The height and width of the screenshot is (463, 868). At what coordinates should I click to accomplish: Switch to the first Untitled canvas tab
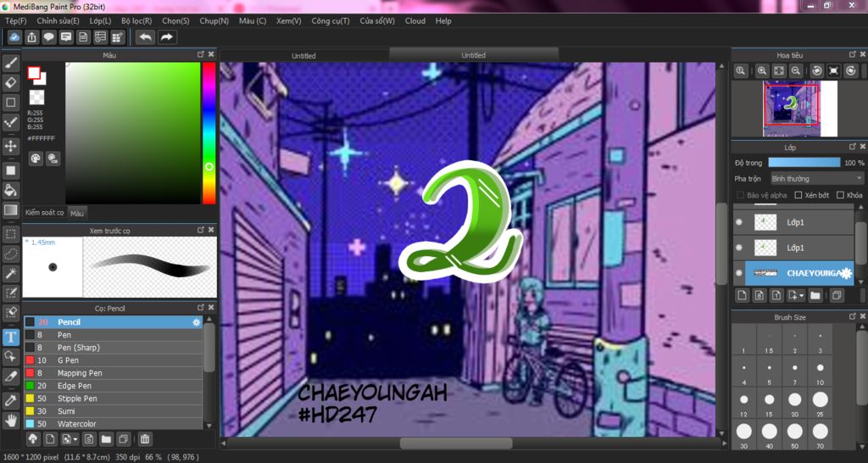point(304,55)
